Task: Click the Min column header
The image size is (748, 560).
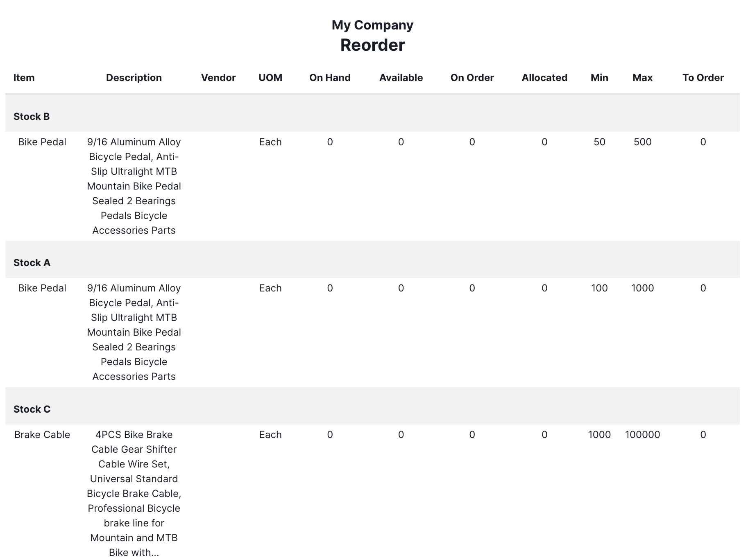Action: 599,78
